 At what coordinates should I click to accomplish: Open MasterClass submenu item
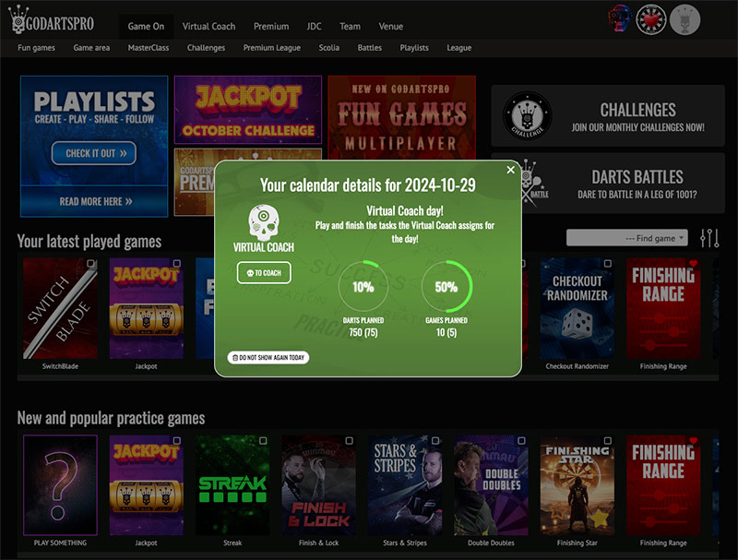point(149,48)
